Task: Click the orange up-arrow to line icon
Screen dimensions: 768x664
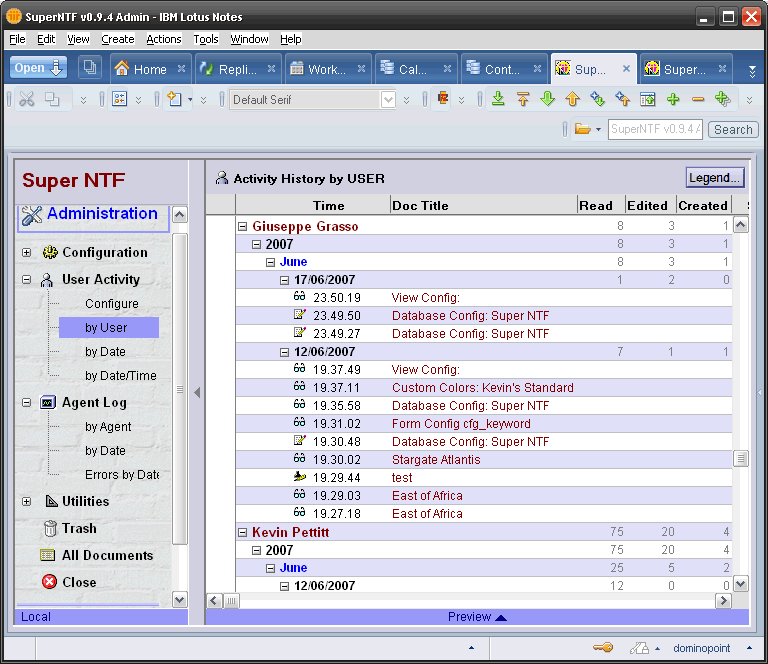Action: (x=523, y=99)
